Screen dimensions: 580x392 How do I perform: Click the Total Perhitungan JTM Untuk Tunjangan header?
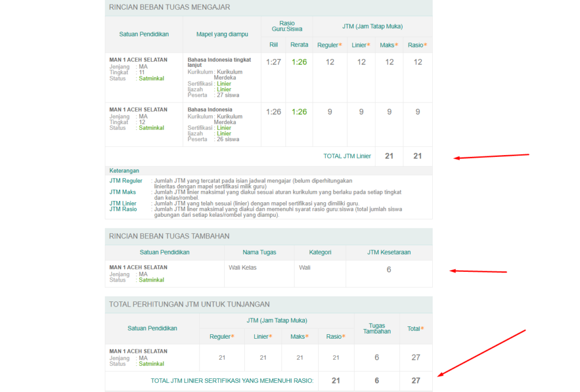[189, 305]
